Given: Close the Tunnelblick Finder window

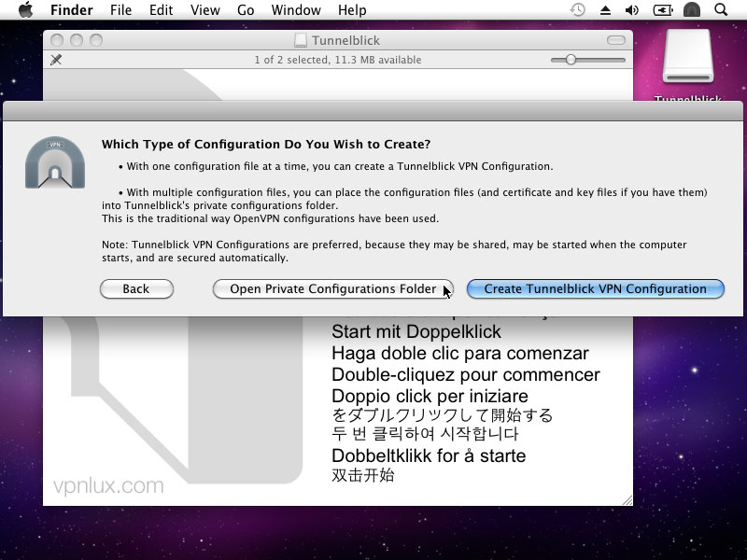Looking at the screenshot, I should point(57,40).
